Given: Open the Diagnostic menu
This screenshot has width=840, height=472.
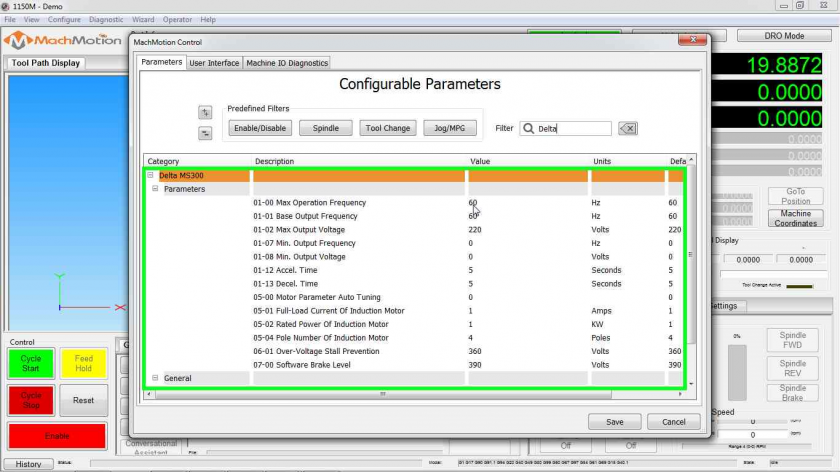Looking at the screenshot, I should pyautogui.click(x=106, y=19).
